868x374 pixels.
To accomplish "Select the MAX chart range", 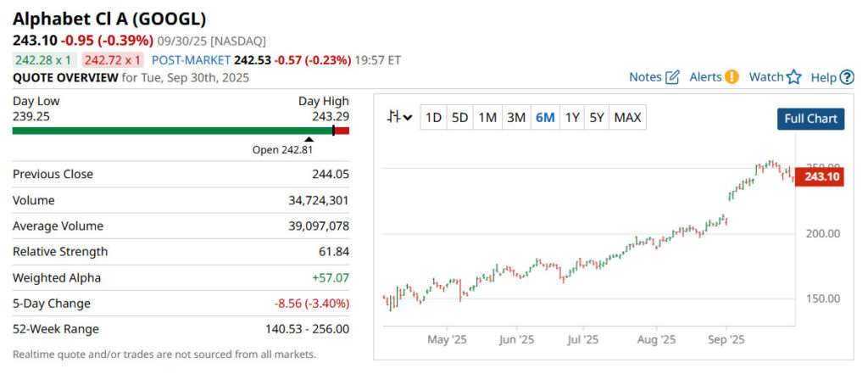I will pos(627,118).
